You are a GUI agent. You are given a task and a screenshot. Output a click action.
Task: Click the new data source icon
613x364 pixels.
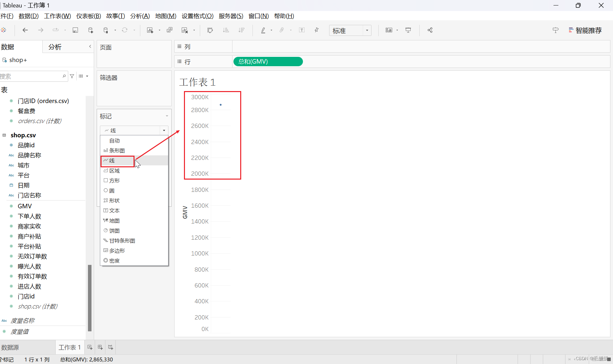(x=91, y=30)
